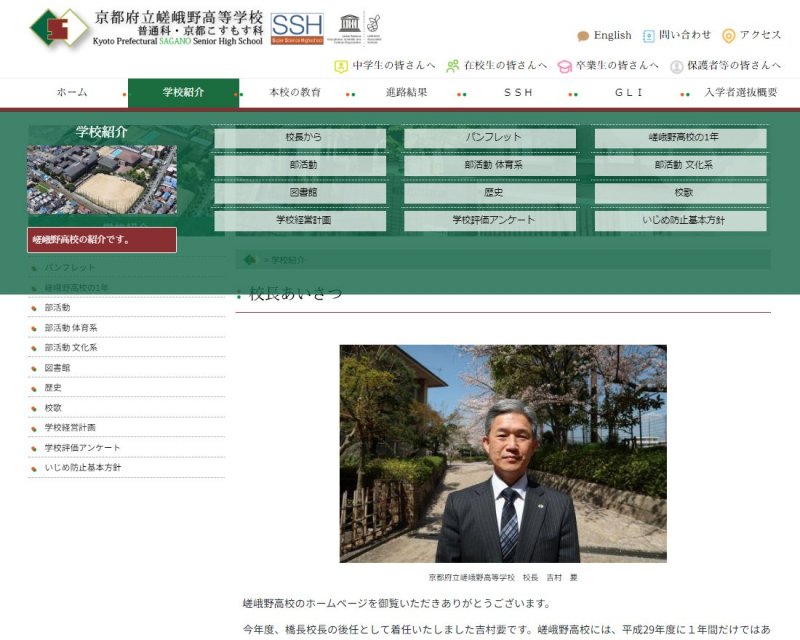The height and width of the screenshot is (640, 800).
Task: Click the Sagano High School logo
Action: [x=58, y=28]
